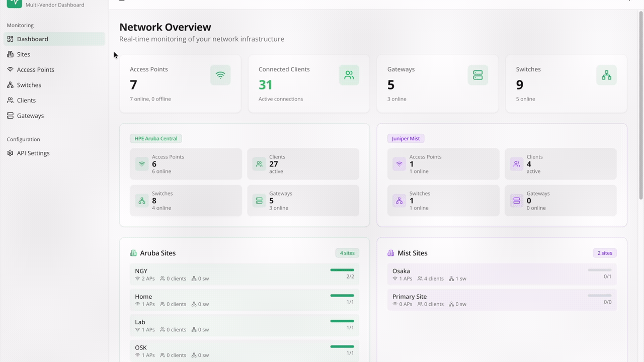Click the "Multi-Vendor Dashboard" subtitle

[55, 5]
